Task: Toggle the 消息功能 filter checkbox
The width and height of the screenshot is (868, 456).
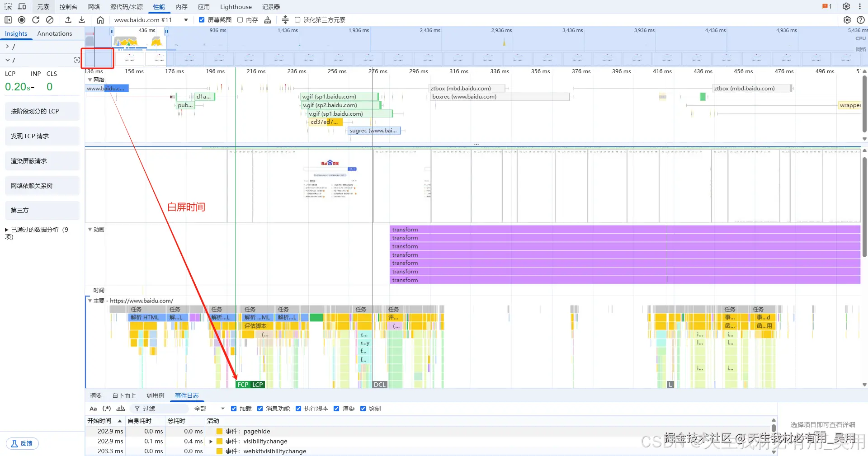Action: [260, 409]
